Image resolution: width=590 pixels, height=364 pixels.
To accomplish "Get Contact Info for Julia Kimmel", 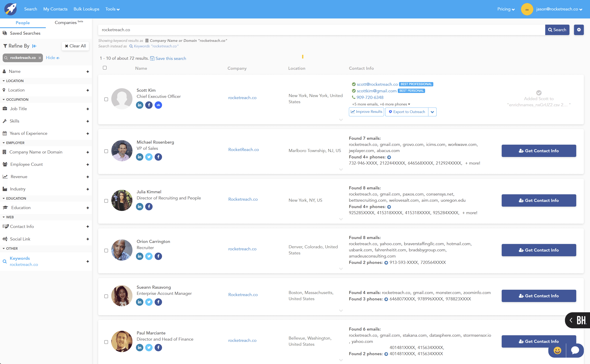I will click(539, 200).
